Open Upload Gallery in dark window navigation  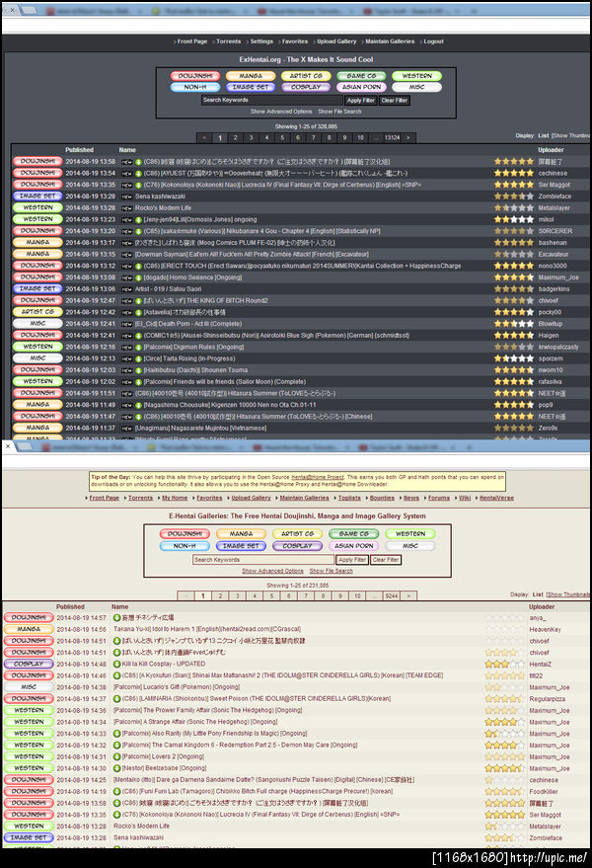pos(336,41)
